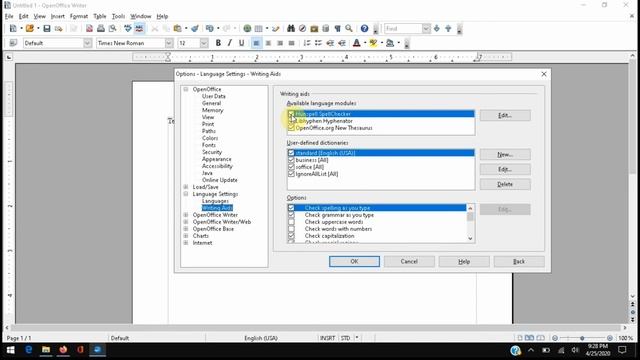Align text left
640x360 pixels.
click(x=256, y=43)
